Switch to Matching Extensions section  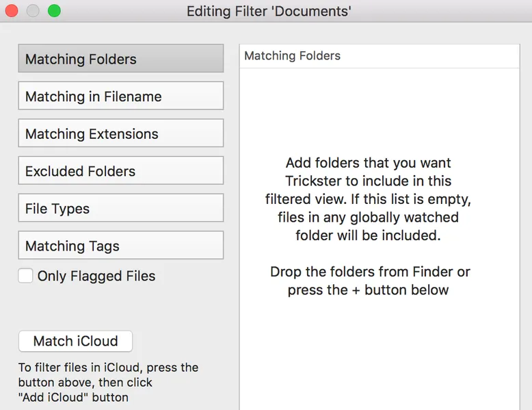point(121,133)
